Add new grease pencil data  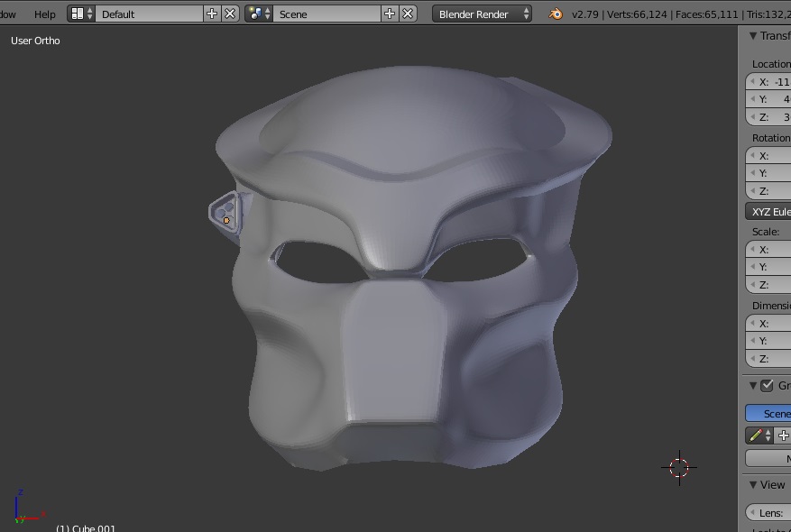pos(783,436)
